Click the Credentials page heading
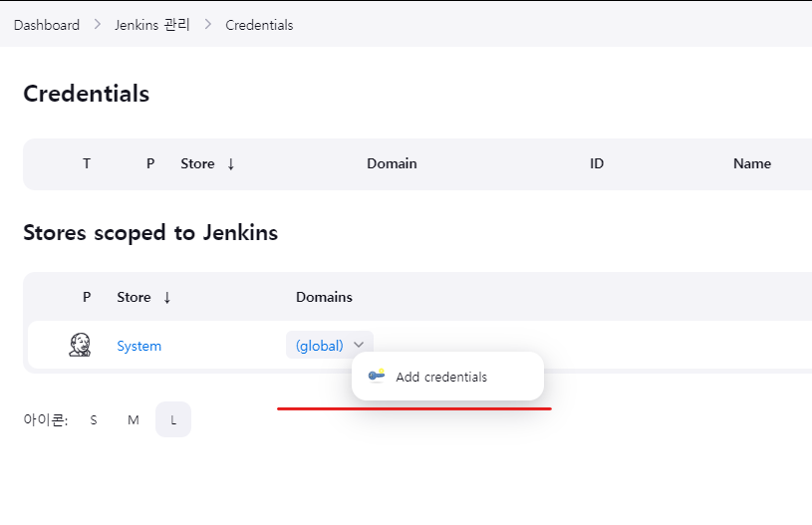The height and width of the screenshot is (525, 812). [87, 94]
